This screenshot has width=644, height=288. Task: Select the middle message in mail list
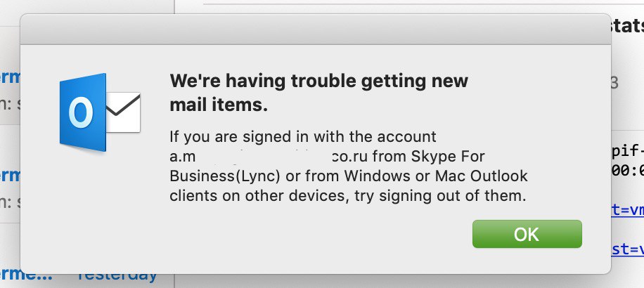coord(10,186)
